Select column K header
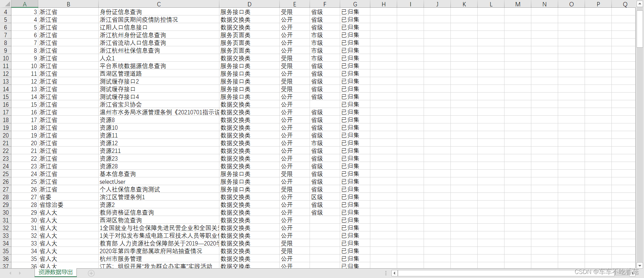644x278 pixels. point(464,4)
